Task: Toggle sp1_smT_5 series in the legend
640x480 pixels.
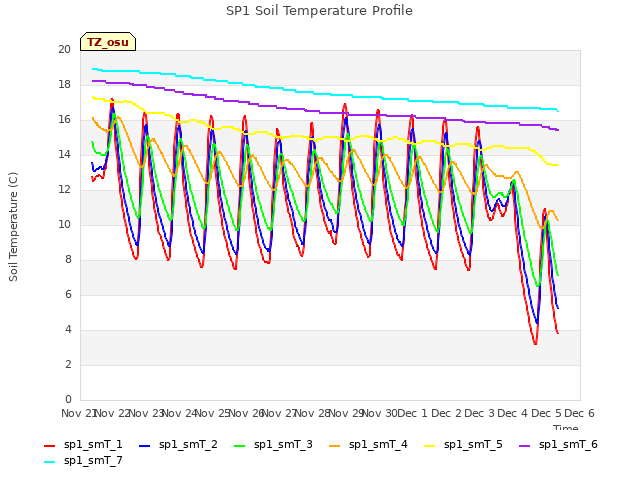Action: (x=463, y=444)
